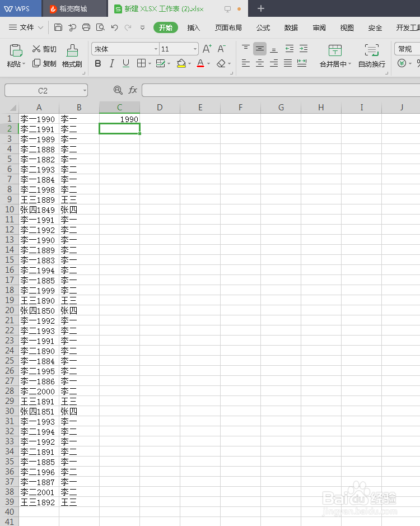This screenshot has height=526, width=420.
Task: Align text to vertical middle
Action: pos(260,49)
